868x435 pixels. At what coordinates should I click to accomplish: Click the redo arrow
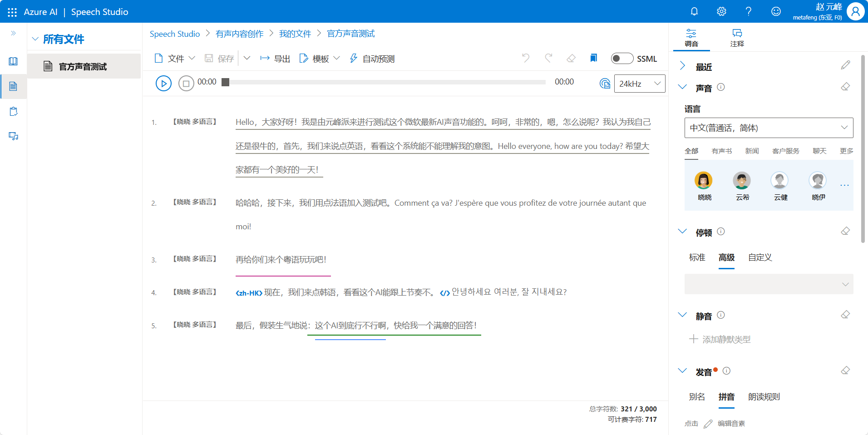548,58
